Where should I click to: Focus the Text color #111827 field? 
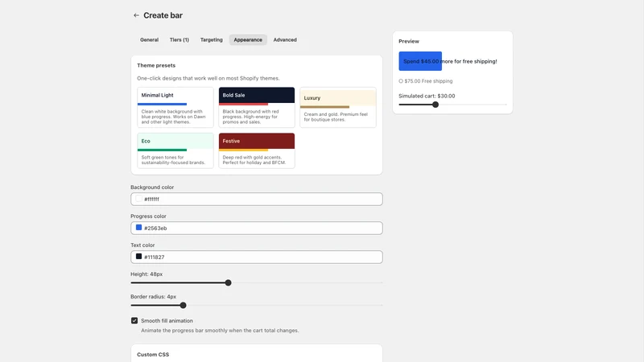point(256,257)
